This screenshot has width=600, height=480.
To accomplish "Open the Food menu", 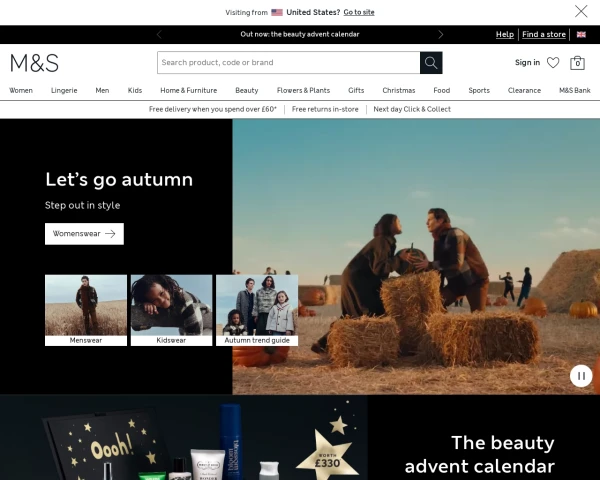I will pyautogui.click(x=442, y=91).
